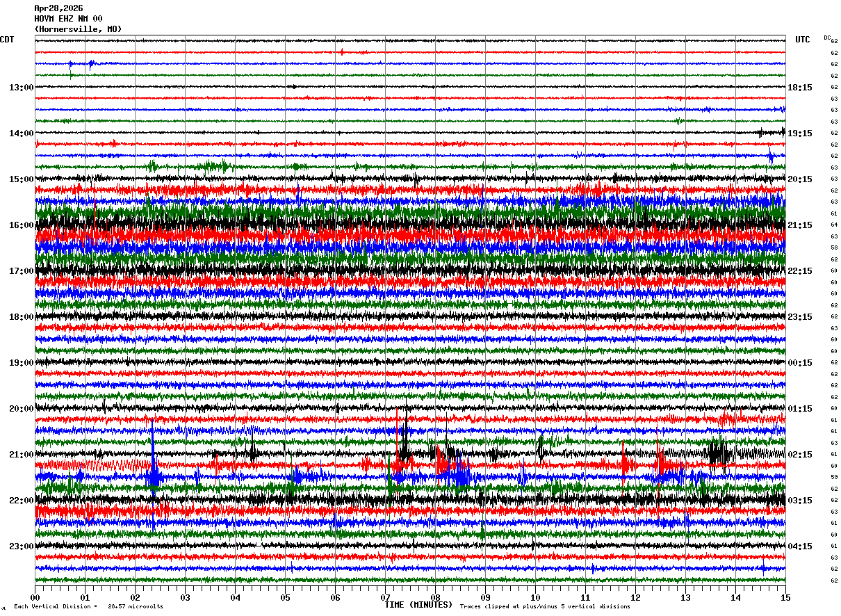Click minute tick label 06 on time axis
This screenshot has height=616, width=841.
coord(335,598)
